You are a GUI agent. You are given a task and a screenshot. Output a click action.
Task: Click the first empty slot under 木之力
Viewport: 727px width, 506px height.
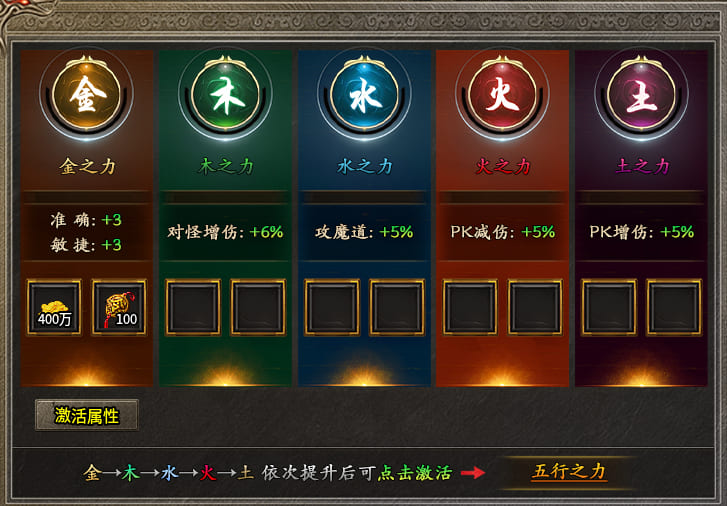193,307
